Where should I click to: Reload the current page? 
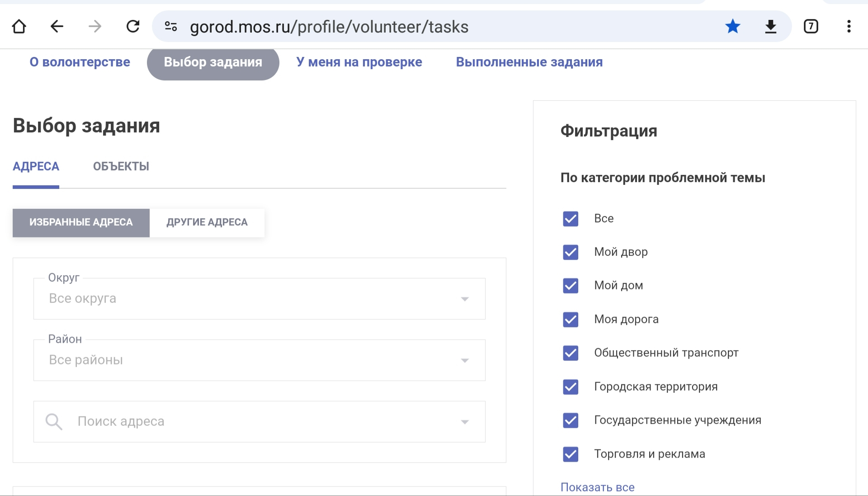coord(133,27)
